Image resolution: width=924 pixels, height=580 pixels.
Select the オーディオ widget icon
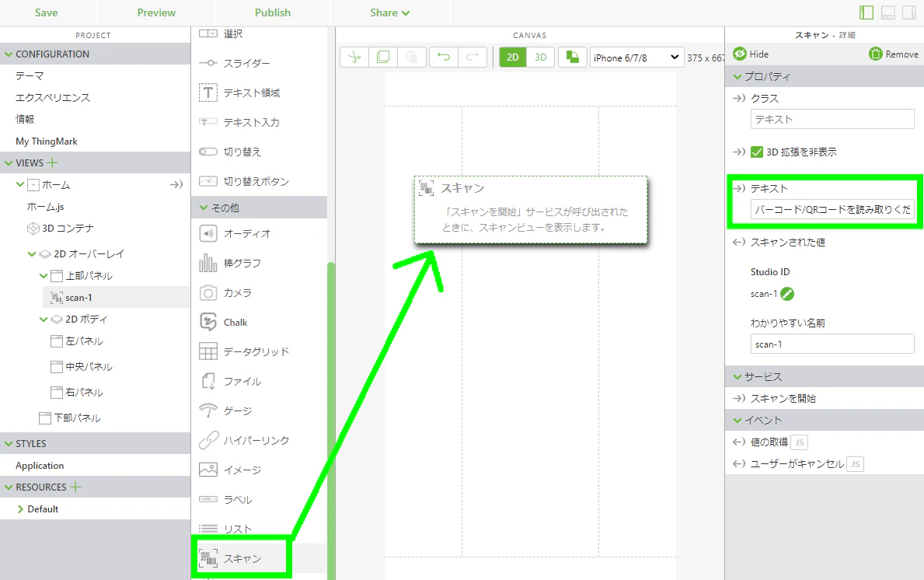pos(208,234)
